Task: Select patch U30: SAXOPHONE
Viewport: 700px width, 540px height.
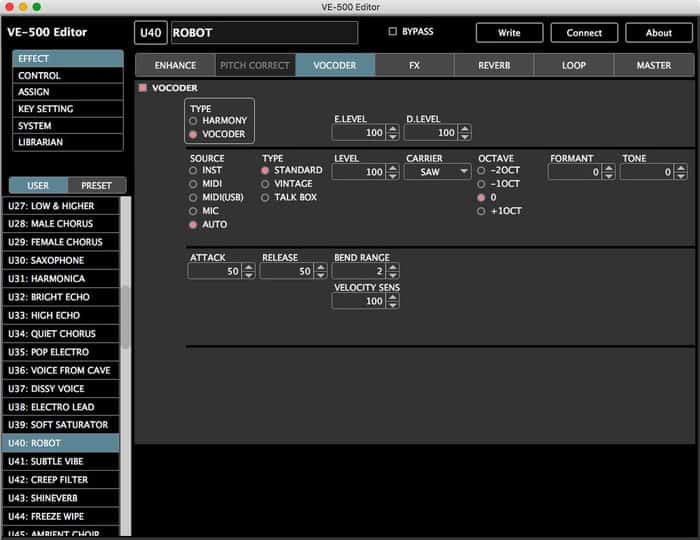Action: pos(61,260)
